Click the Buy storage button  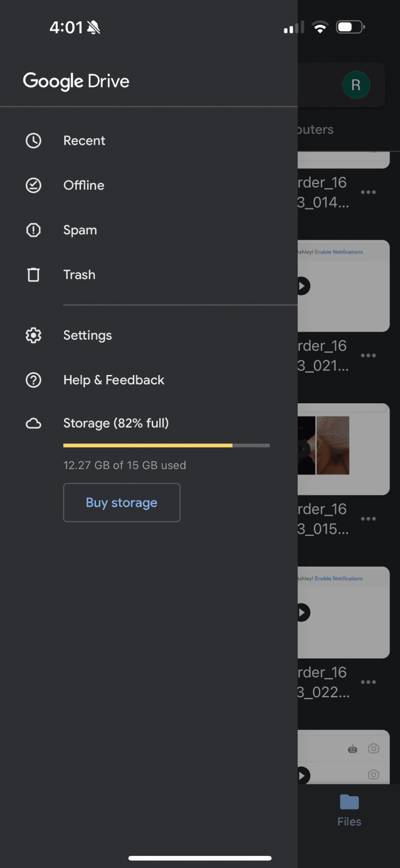pos(121,502)
